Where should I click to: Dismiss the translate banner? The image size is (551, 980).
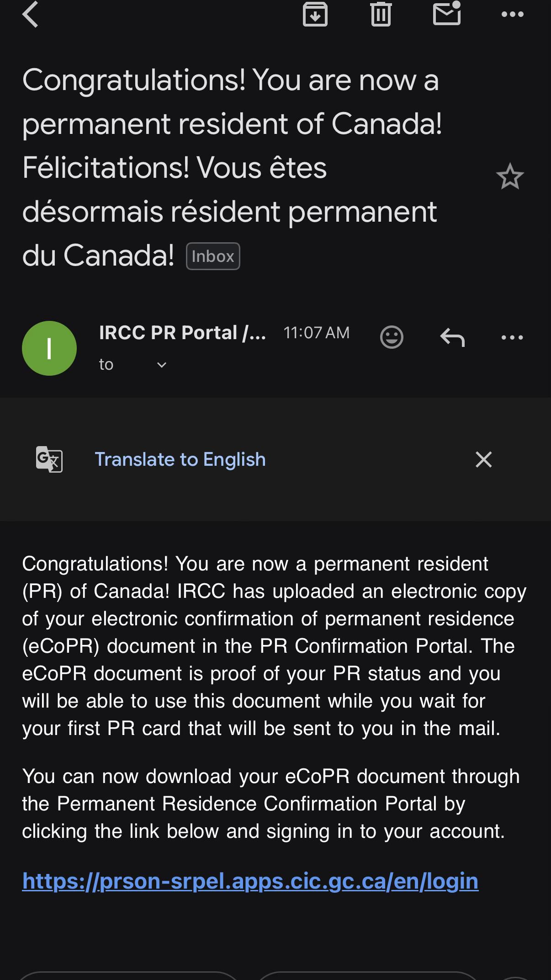[483, 459]
